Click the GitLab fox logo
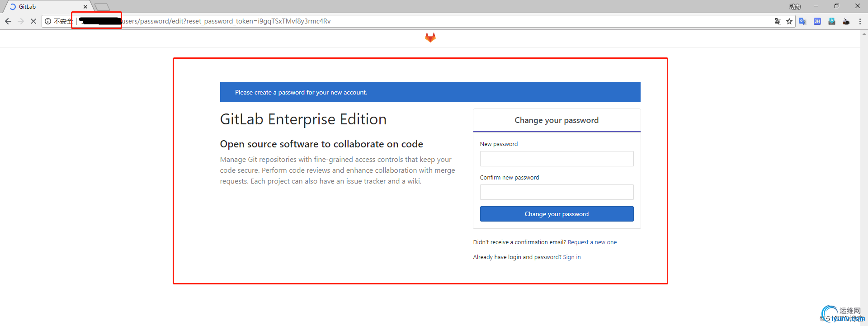This screenshot has width=868, height=326. point(430,38)
